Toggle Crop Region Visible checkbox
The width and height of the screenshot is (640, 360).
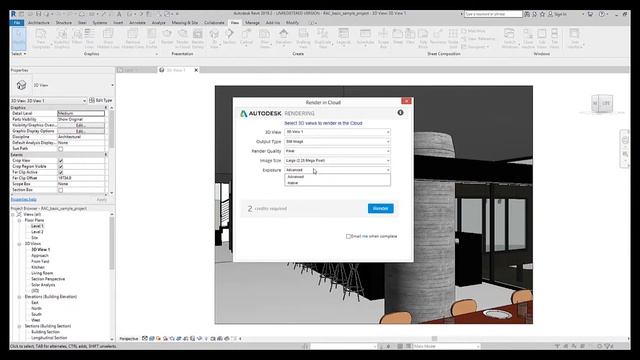point(60,167)
